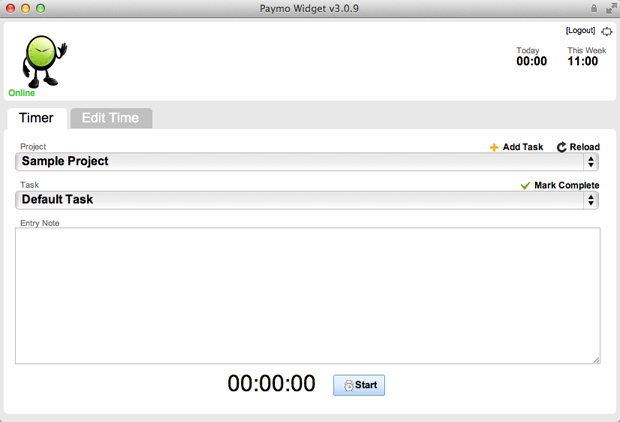Click the Start timer button
Viewport: 620px width, 422px height.
359,385
